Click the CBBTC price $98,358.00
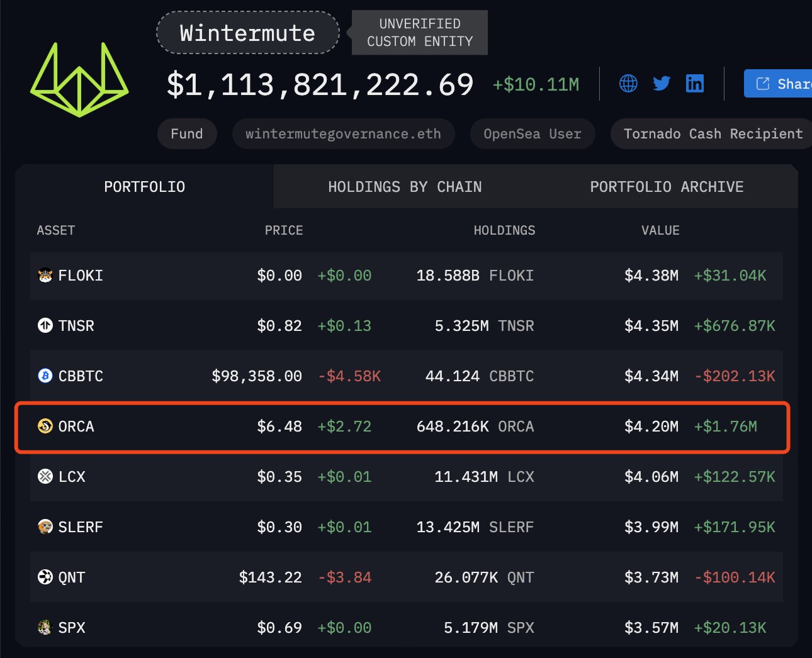812x658 pixels. [x=257, y=376]
